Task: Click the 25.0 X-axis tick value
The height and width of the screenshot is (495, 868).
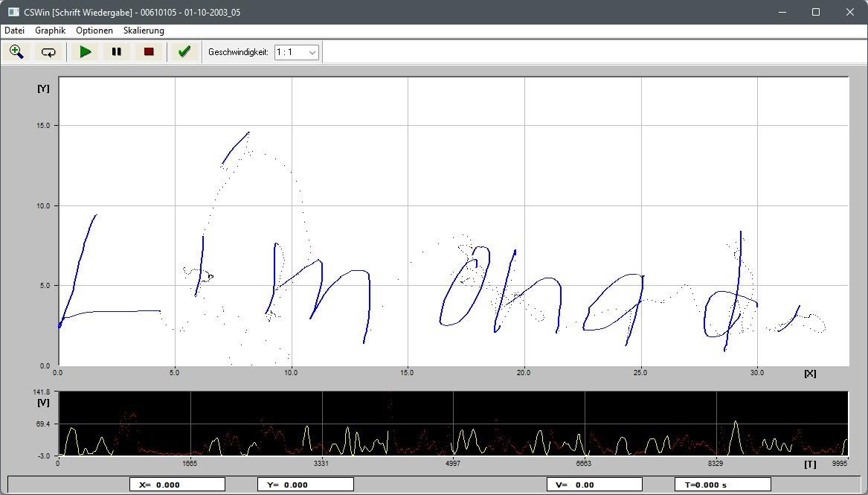Action: pyautogui.click(x=640, y=373)
